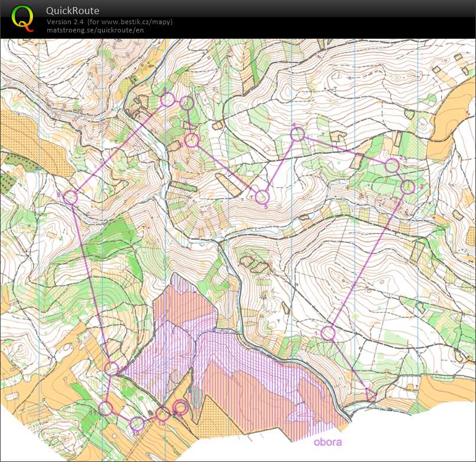Select control circle 10 marker

(111, 368)
